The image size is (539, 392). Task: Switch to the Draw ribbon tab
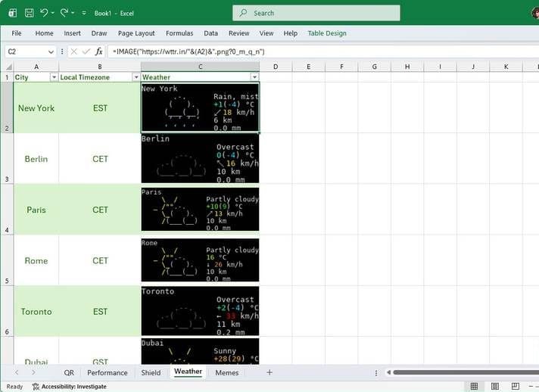[99, 33]
